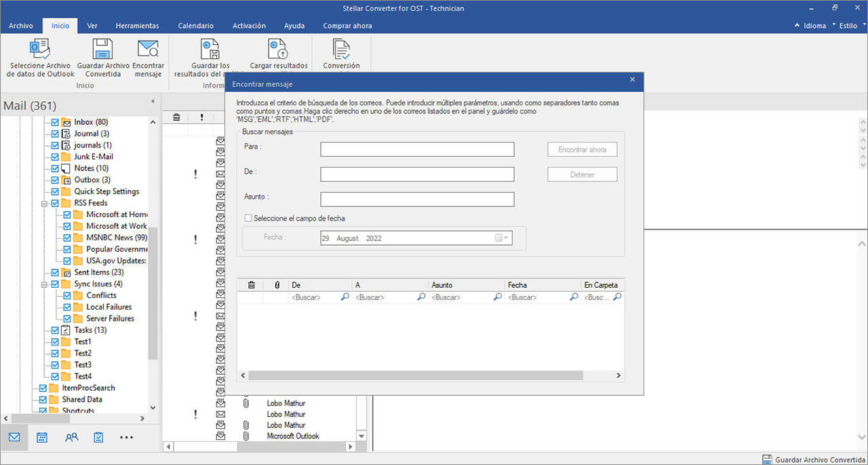
Task: Click attachment column icon in dialog results grid
Action: (277, 285)
